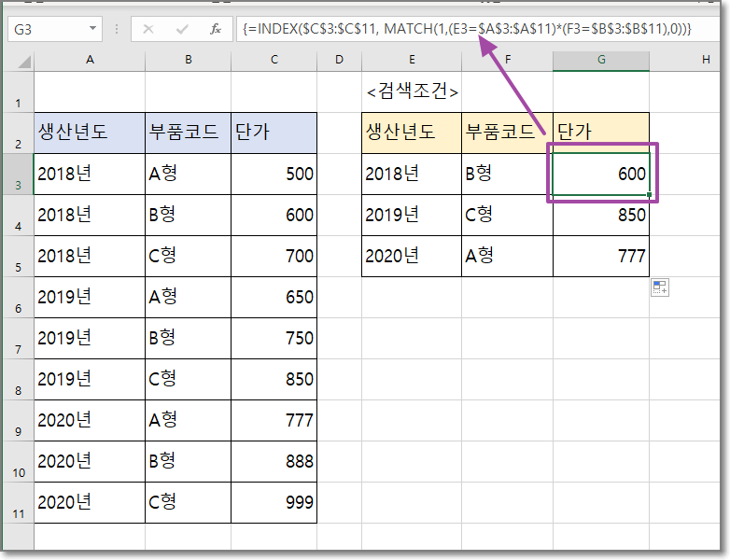
Task: Click cell F5 containing A형
Action: 508,256
